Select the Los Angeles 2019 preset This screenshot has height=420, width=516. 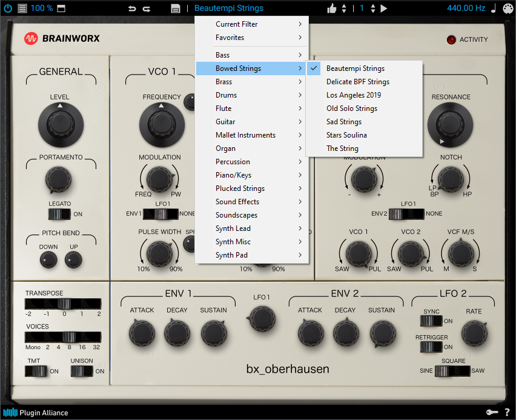[x=365, y=95]
